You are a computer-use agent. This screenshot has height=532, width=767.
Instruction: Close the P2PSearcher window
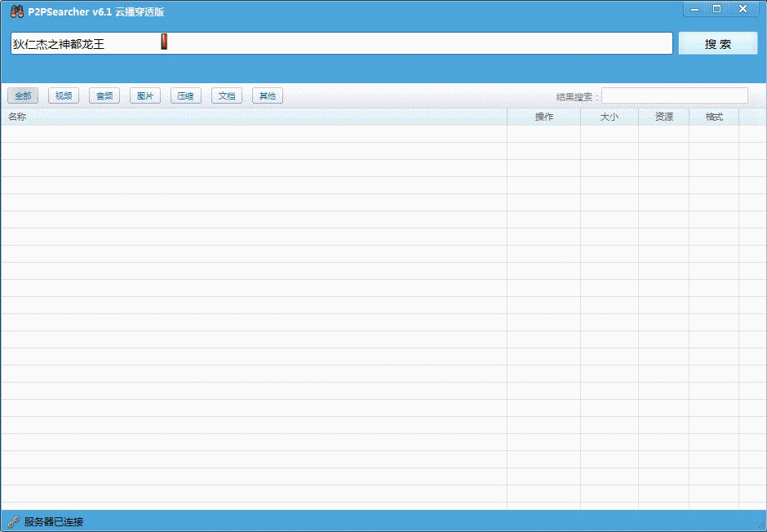click(743, 9)
